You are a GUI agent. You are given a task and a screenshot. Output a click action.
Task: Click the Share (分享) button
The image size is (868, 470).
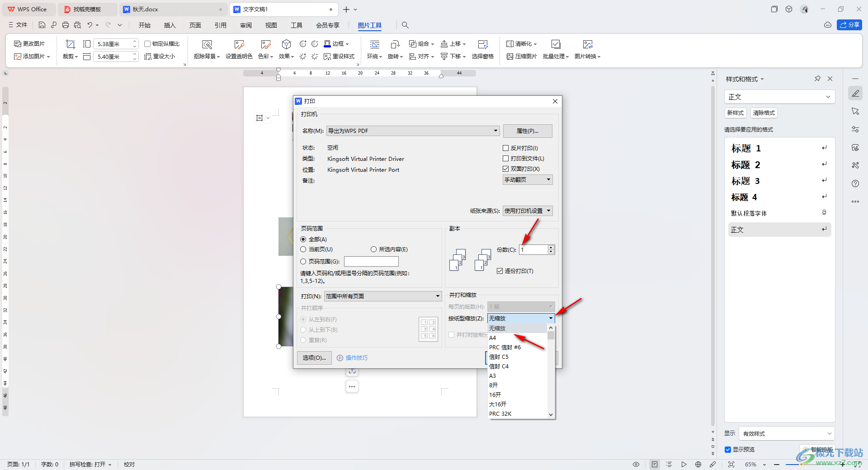[849, 25]
